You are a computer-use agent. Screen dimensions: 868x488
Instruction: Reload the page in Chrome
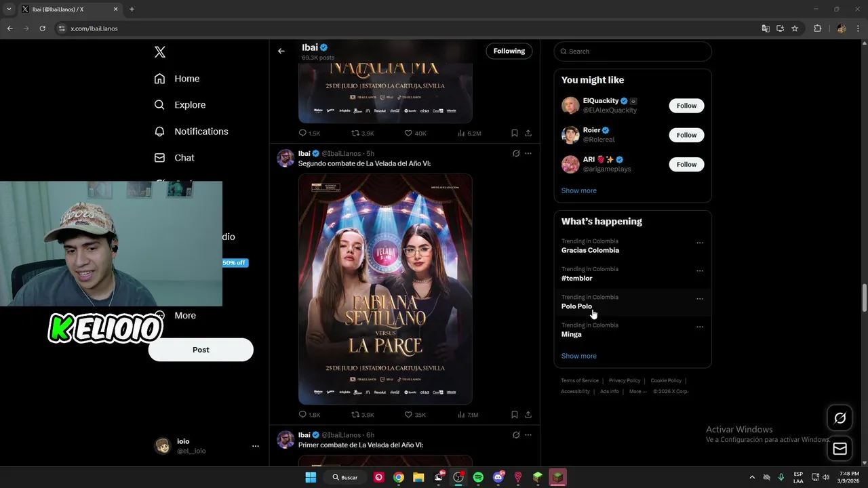pyautogui.click(x=42, y=28)
